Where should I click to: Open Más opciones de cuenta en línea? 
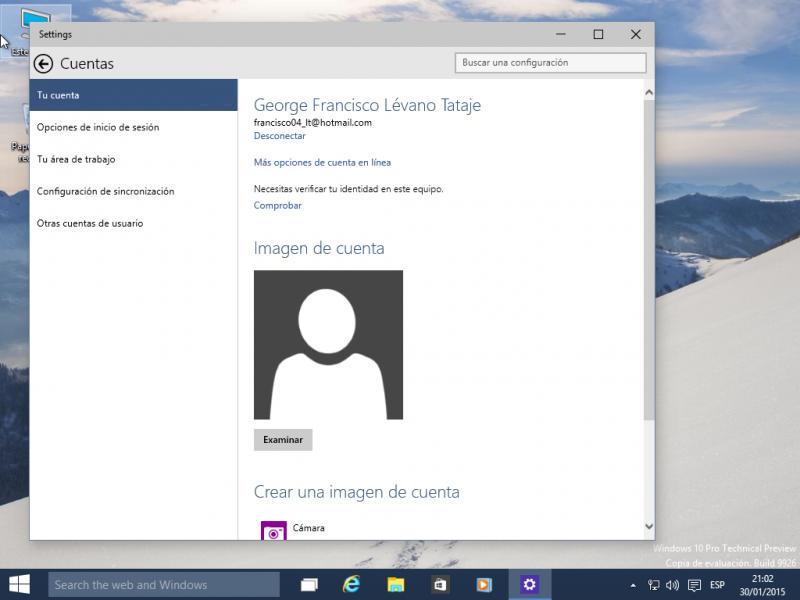tap(322, 162)
